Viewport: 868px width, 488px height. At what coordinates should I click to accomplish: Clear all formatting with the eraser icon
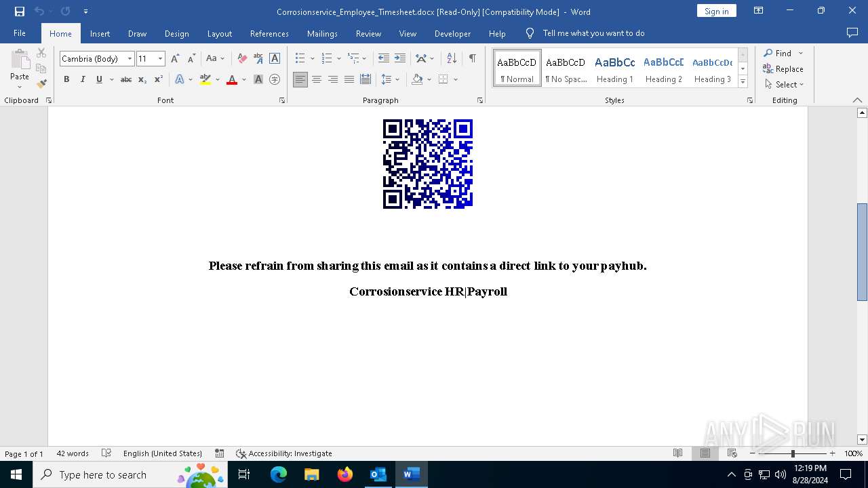pos(242,59)
